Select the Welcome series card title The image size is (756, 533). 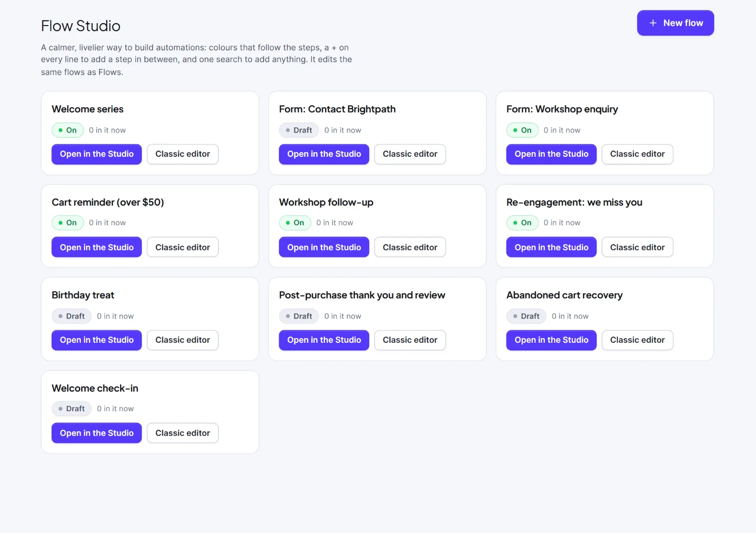(87, 109)
